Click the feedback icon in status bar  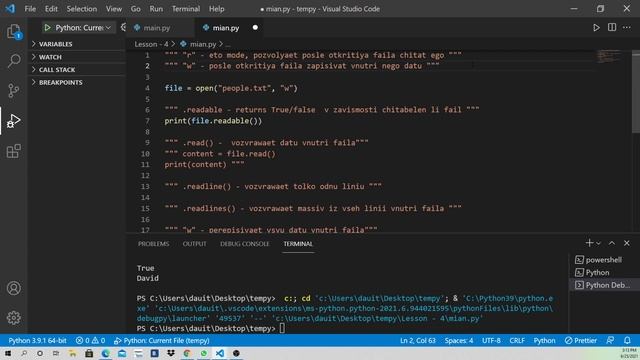pos(610,340)
